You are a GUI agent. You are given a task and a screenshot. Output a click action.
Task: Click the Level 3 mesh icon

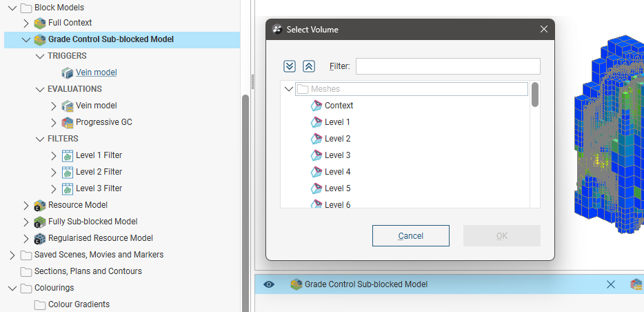coord(316,155)
